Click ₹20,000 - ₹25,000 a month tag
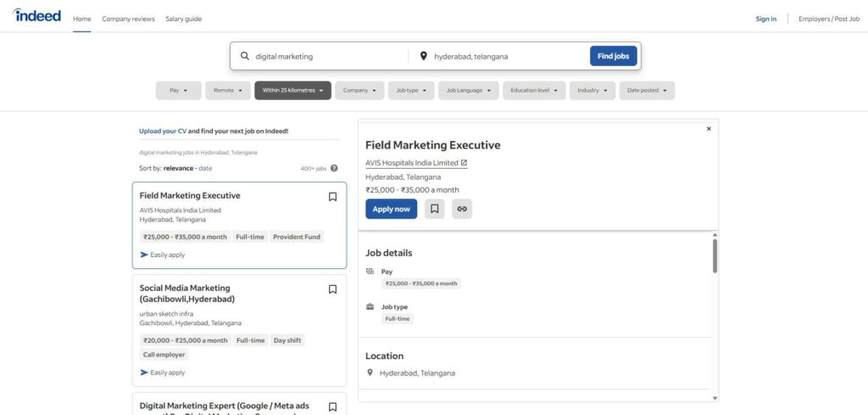Viewport: 868px width, 415px height. 186,340
